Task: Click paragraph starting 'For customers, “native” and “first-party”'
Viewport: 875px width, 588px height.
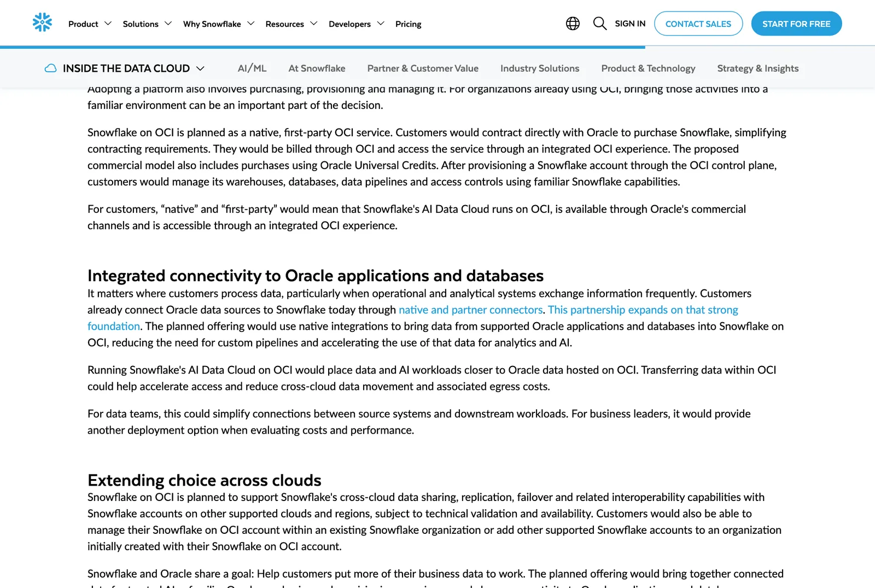Action: click(x=417, y=217)
